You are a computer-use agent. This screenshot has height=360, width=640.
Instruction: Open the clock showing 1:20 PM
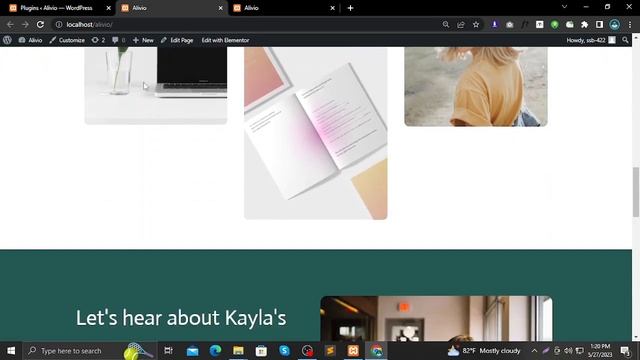pos(600,351)
